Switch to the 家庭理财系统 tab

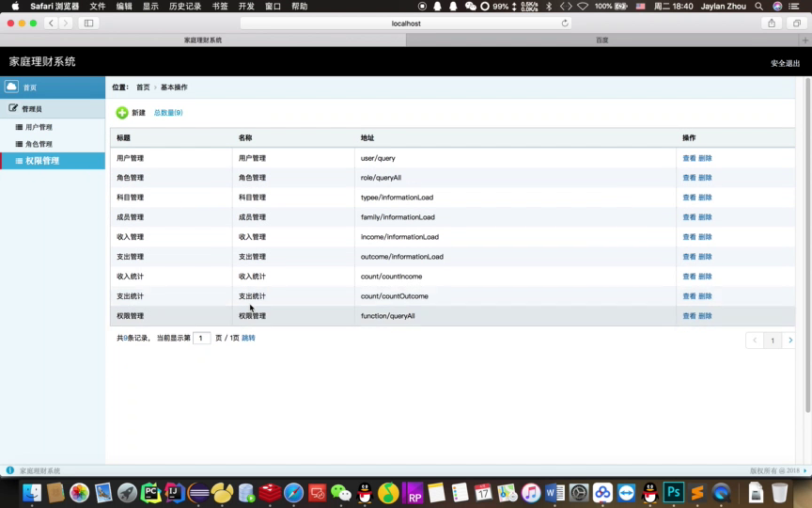(203, 40)
